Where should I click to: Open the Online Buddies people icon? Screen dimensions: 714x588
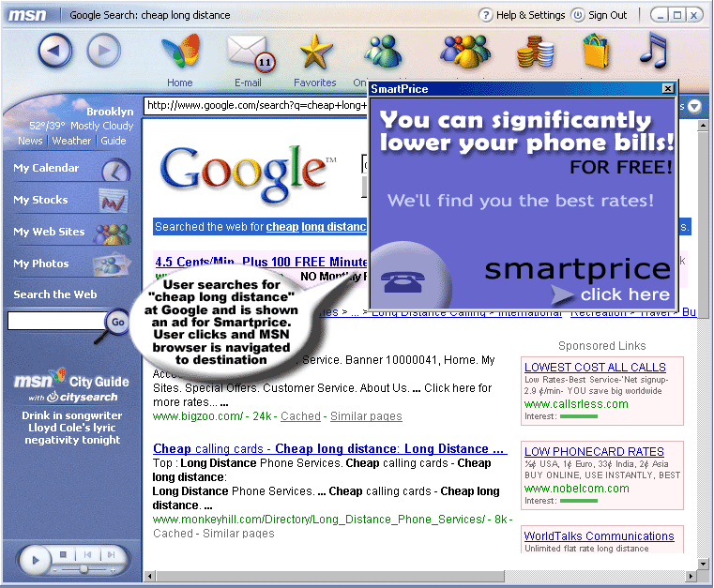pos(384,53)
